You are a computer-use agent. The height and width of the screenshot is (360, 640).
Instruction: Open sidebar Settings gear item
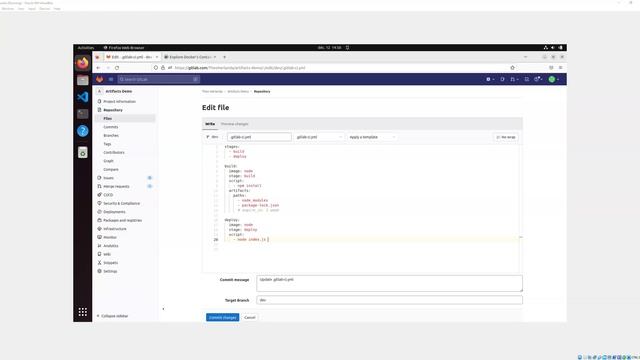[107, 271]
